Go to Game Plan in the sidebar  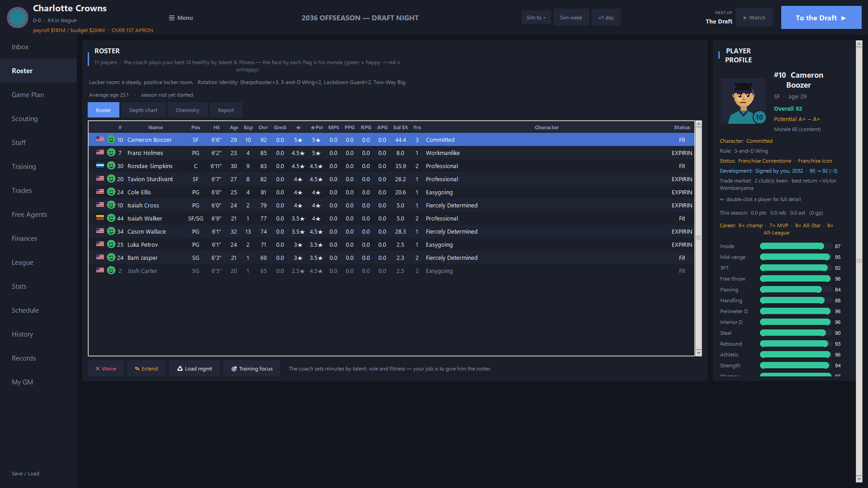point(38,95)
